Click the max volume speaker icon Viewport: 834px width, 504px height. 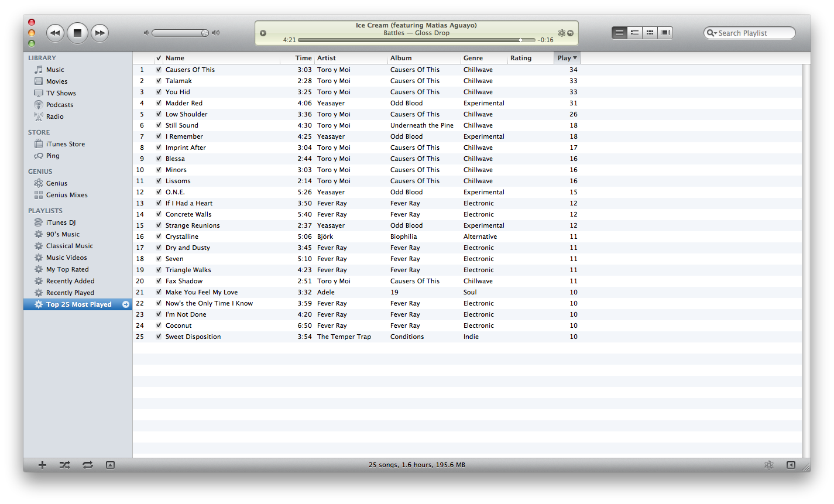[x=216, y=33]
